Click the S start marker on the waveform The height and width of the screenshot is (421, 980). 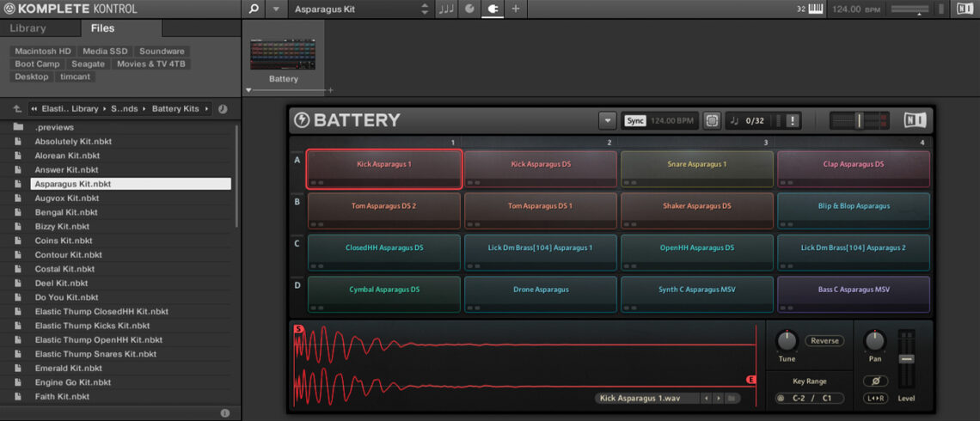(298, 328)
